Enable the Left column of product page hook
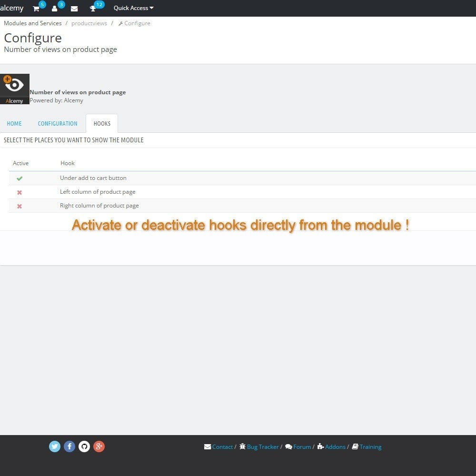 pos(20,192)
